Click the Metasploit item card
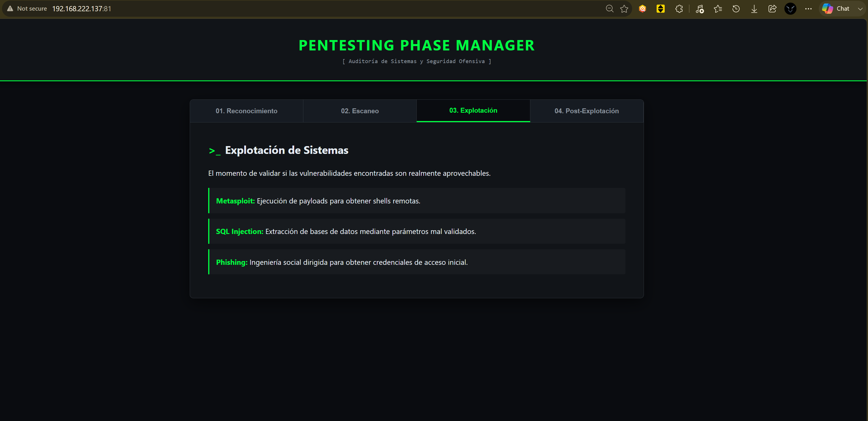Image resolution: width=868 pixels, height=421 pixels. tap(417, 201)
